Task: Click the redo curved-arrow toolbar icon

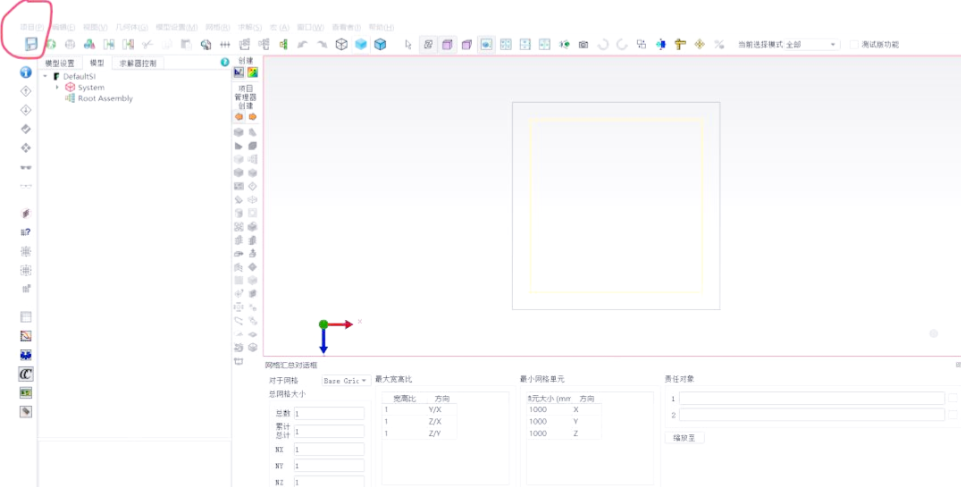Action: coord(321,44)
